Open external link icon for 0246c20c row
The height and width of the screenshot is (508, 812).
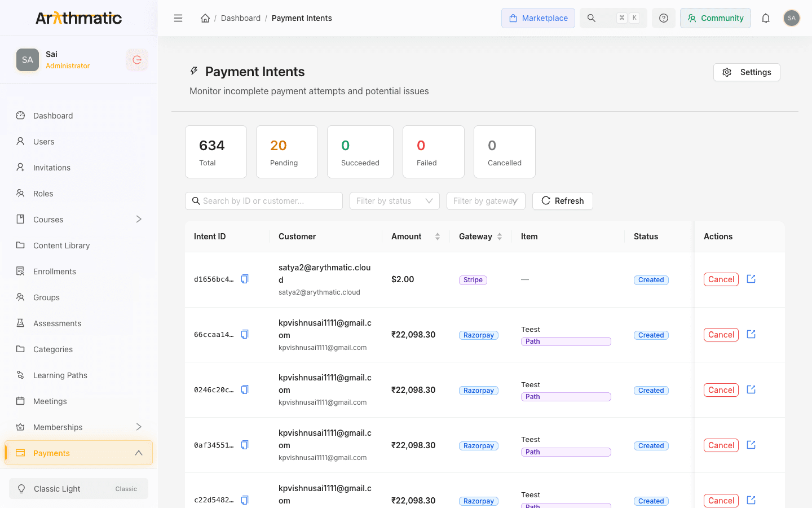[751, 389]
